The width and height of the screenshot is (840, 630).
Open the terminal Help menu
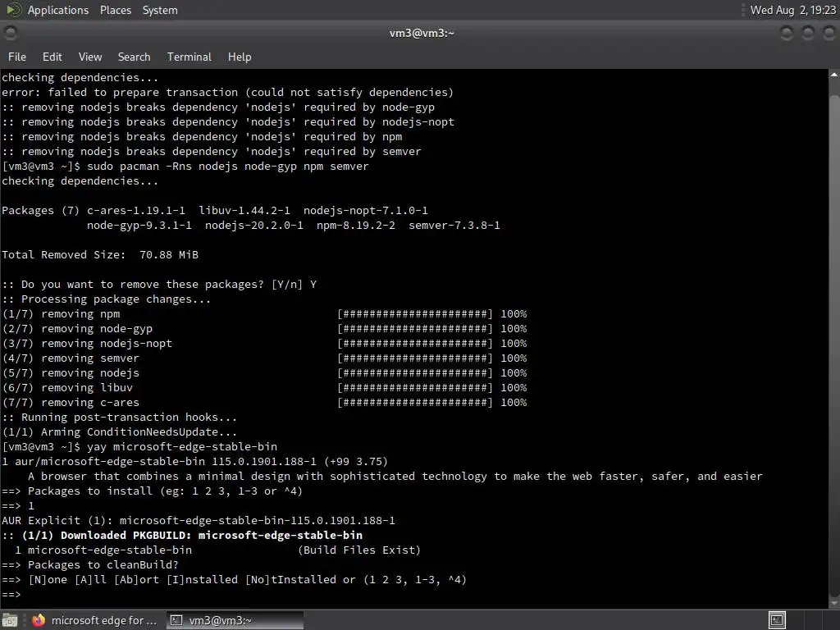240,57
